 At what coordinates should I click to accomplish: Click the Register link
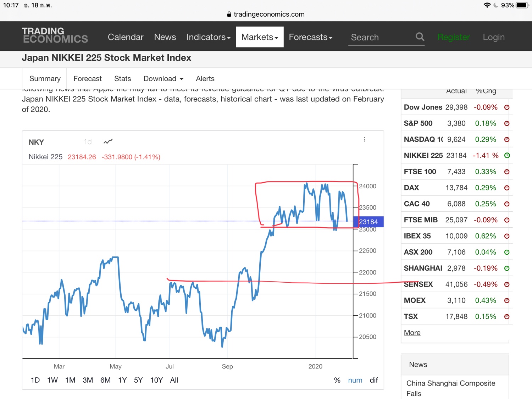453,37
